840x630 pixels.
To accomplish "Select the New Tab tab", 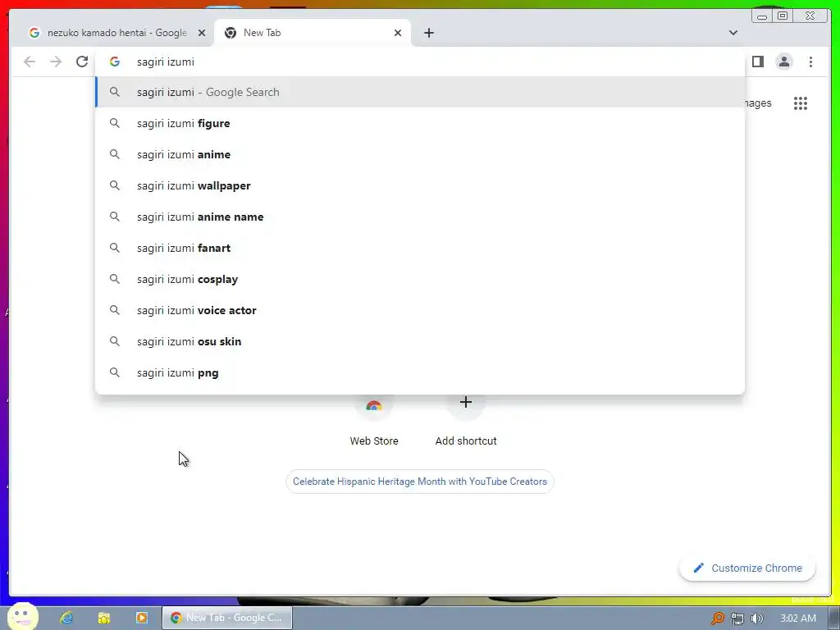I will (313, 33).
